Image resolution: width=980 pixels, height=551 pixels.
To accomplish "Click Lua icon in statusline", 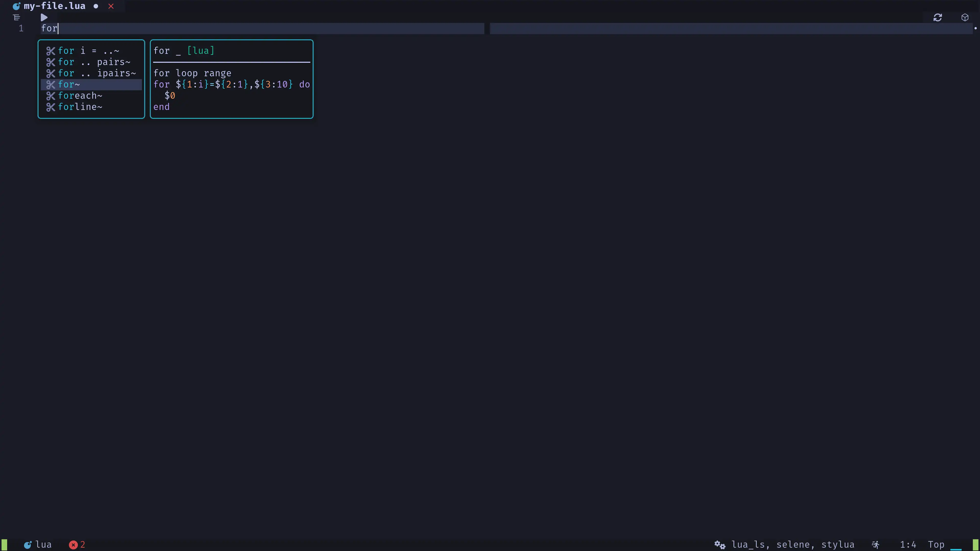I will click(x=28, y=545).
